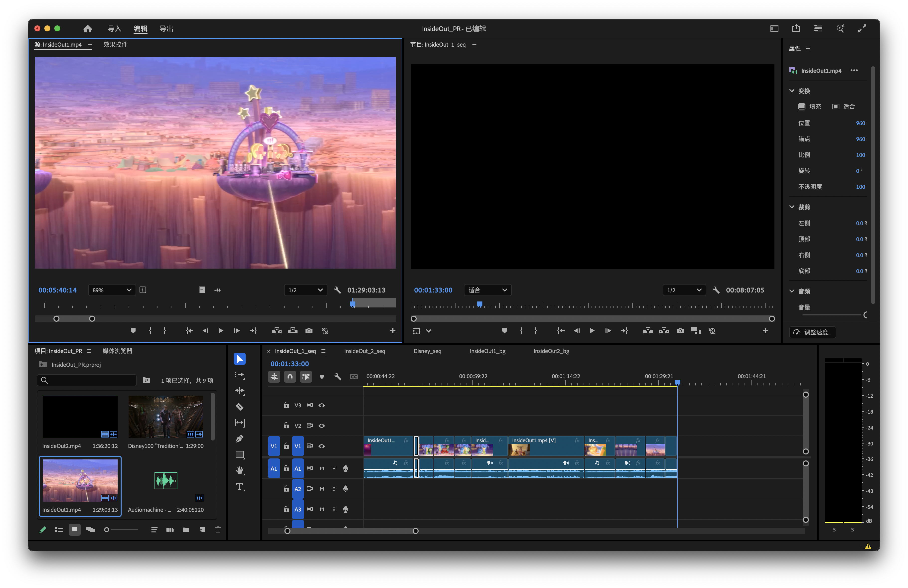Open Source panel menu next to InsideOut1.mp4
908x588 pixels.
coord(90,45)
